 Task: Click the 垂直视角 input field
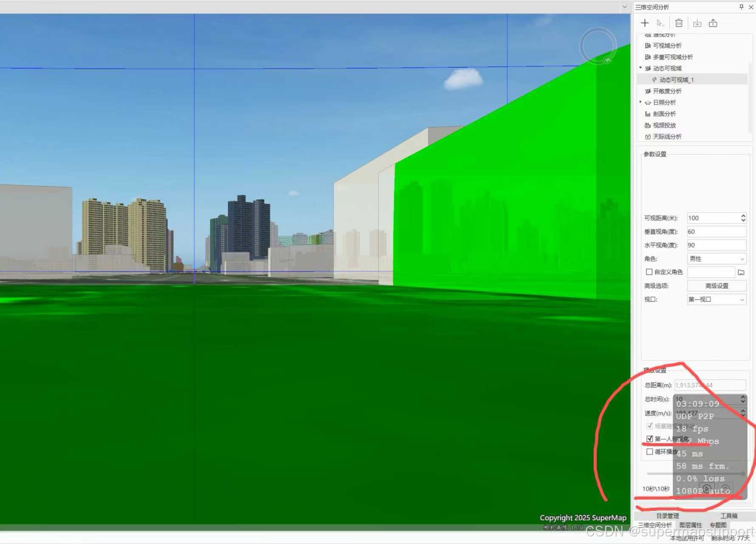click(717, 232)
